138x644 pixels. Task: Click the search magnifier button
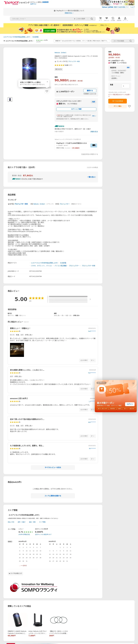pyautogui.click(x=92, y=19)
